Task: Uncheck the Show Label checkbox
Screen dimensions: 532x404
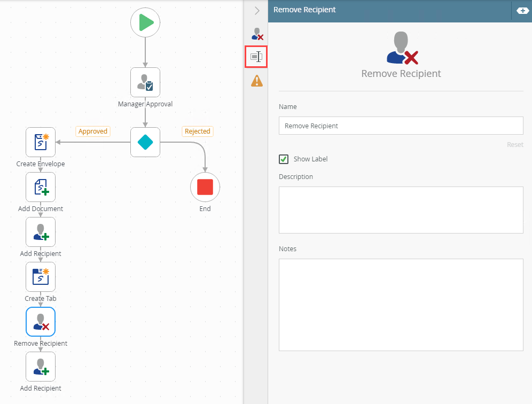Action: click(284, 159)
